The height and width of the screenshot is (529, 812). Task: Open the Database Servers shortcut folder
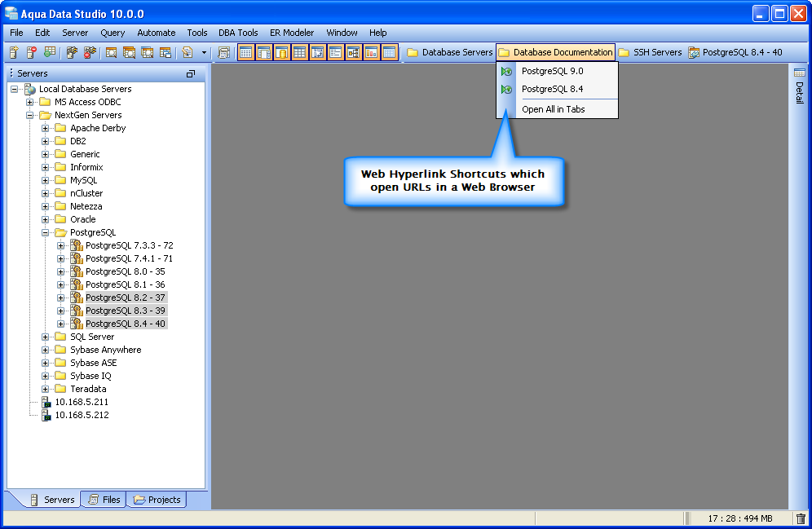pyautogui.click(x=449, y=52)
